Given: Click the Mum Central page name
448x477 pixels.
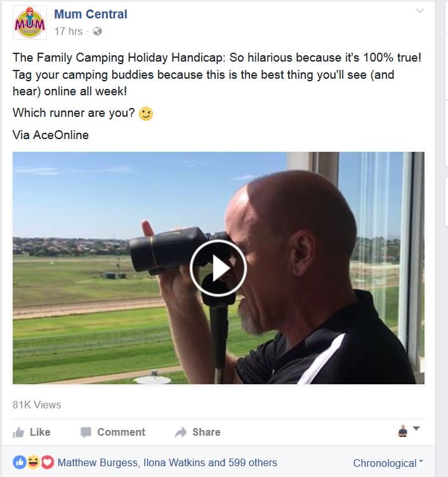Looking at the screenshot, I should click(91, 15).
